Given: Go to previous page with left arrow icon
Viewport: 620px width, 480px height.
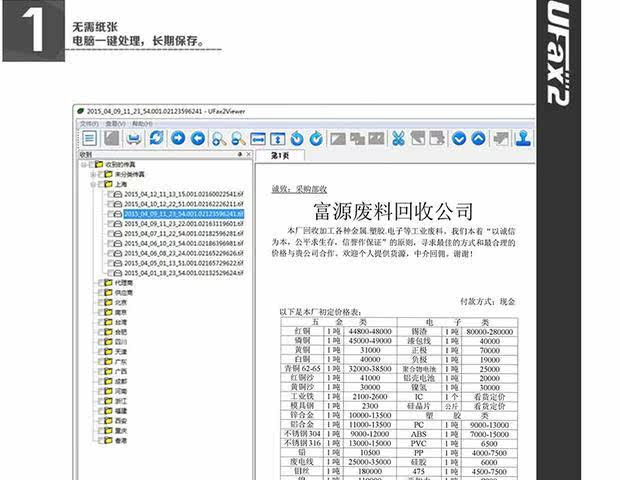Looking at the screenshot, I should [198, 138].
